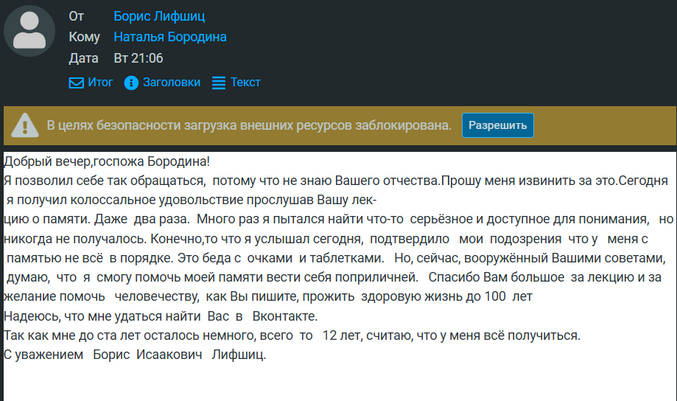Click the line mentioning Вконтакте
Screen dimensions: 677x401
(x=161, y=316)
